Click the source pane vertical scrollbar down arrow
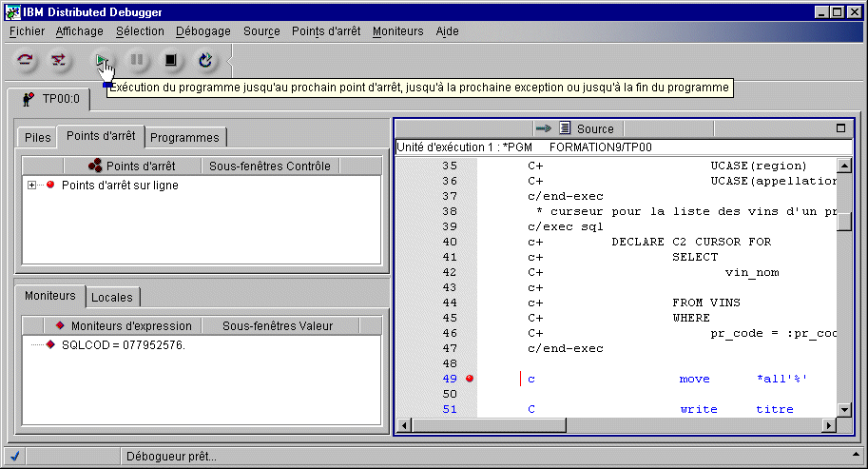This screenshot has width=868, height=469. pos(844,409)
